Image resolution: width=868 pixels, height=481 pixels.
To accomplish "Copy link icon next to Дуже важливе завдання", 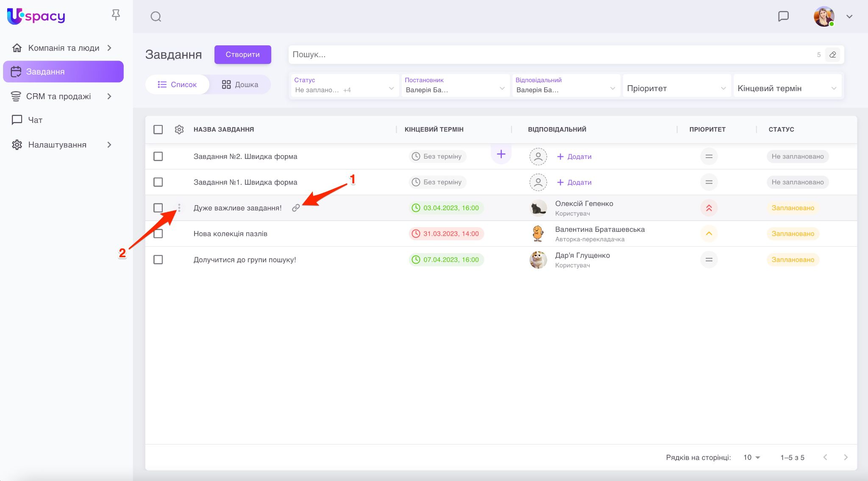I will 296,208.
